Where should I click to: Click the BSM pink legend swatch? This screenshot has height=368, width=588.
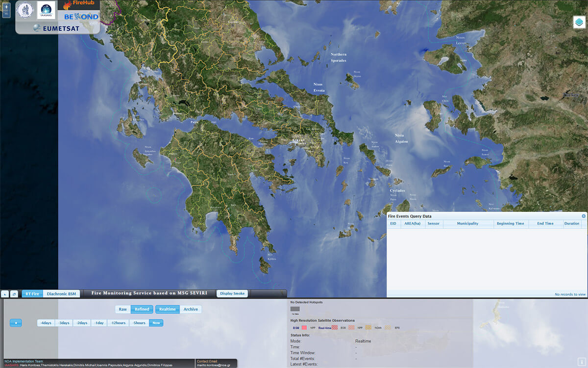point(304,327)
